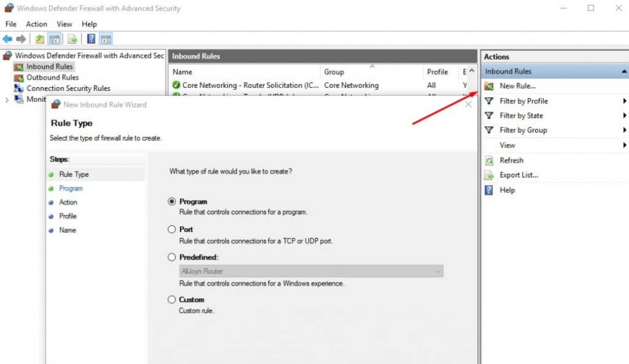The width and height of the screenshot is (629, 364).
Task: Click Outbound Rules in the console tree
Action: (52, 78)
